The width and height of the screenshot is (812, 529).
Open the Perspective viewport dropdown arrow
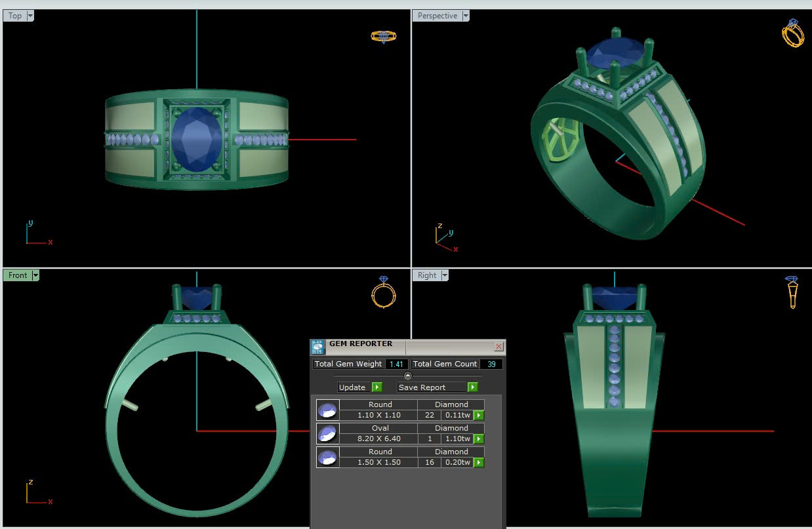pyautogui.click(x=466, y=16)
